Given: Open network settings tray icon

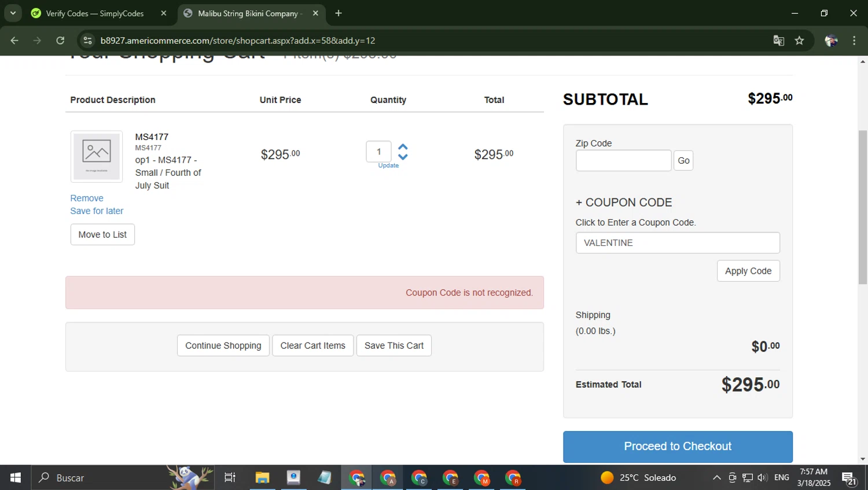Looking at the screenshot, I should click(748, 478).
